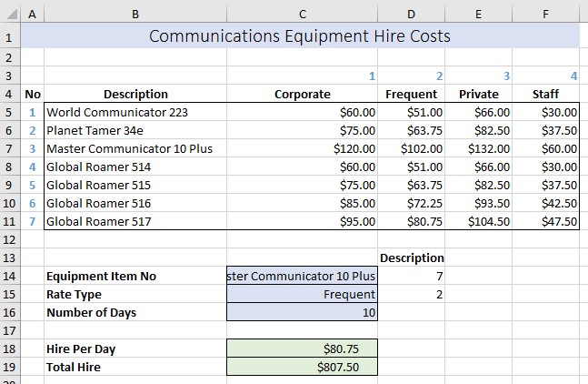Select the Hire Per Day result $80.75
This screenshot has height=384, width=588.
click(303, 349)
